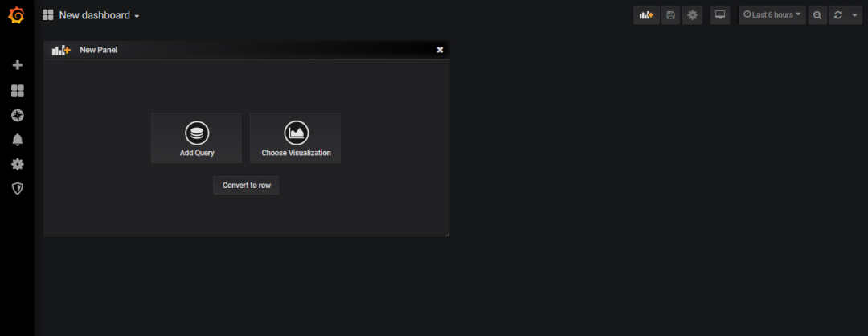Refresh the dashboard with the refresh icon

point(838,15)
